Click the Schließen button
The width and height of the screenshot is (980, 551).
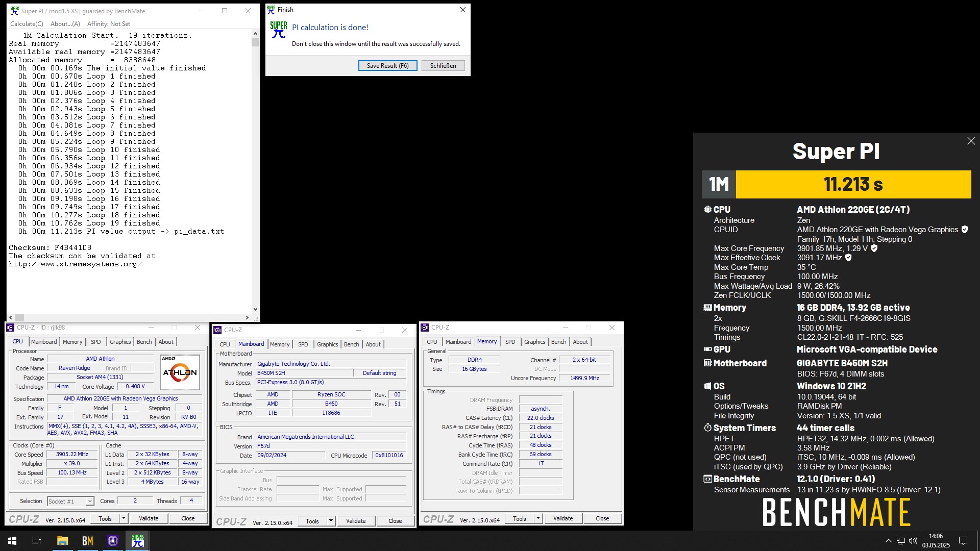coord(443,66)
